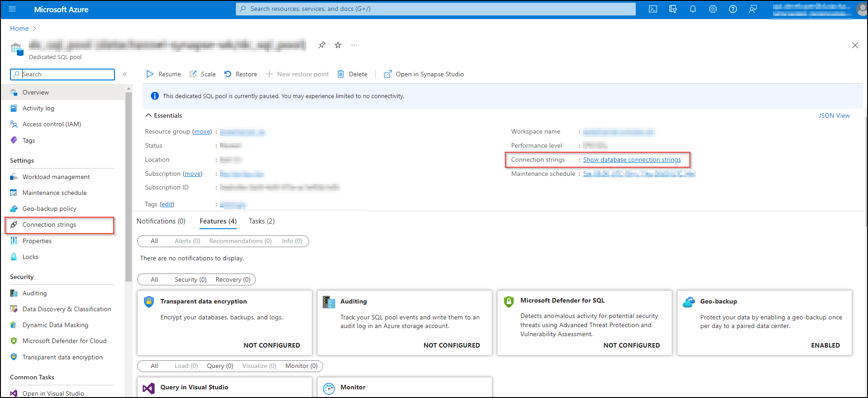
Task: Close the resource blade
Action: [x=855, y=45]
